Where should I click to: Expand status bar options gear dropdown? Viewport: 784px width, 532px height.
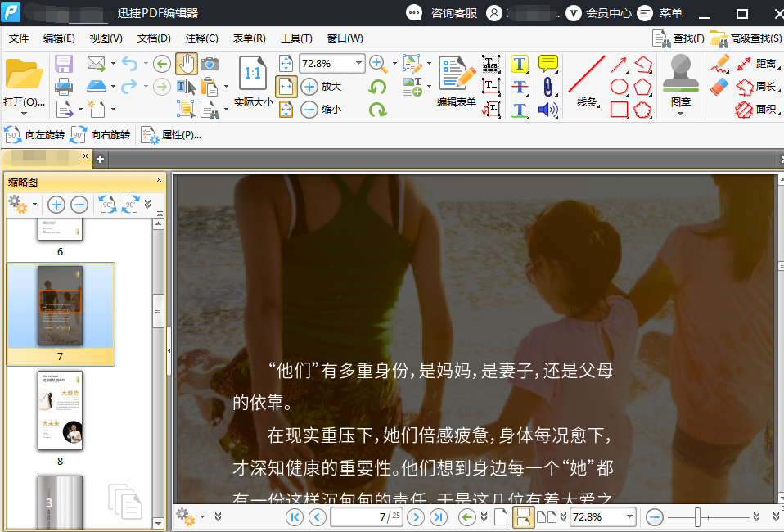[x=202, y=516]
